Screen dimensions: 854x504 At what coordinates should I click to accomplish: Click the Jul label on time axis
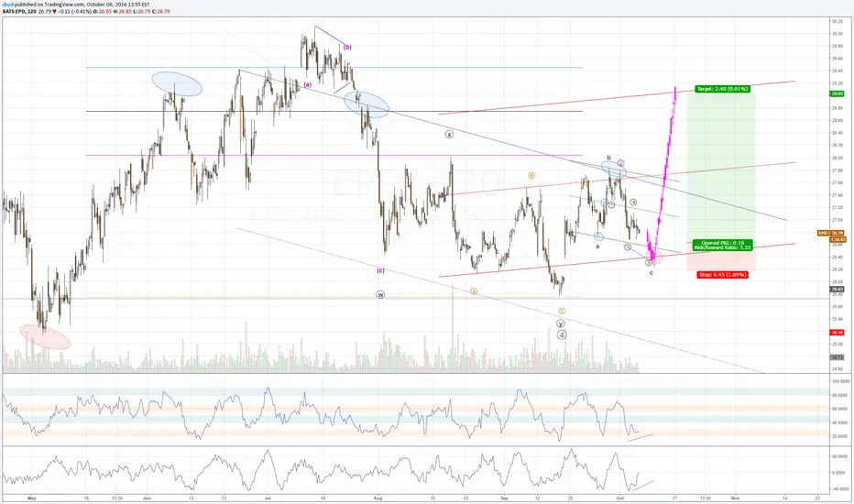268,498
